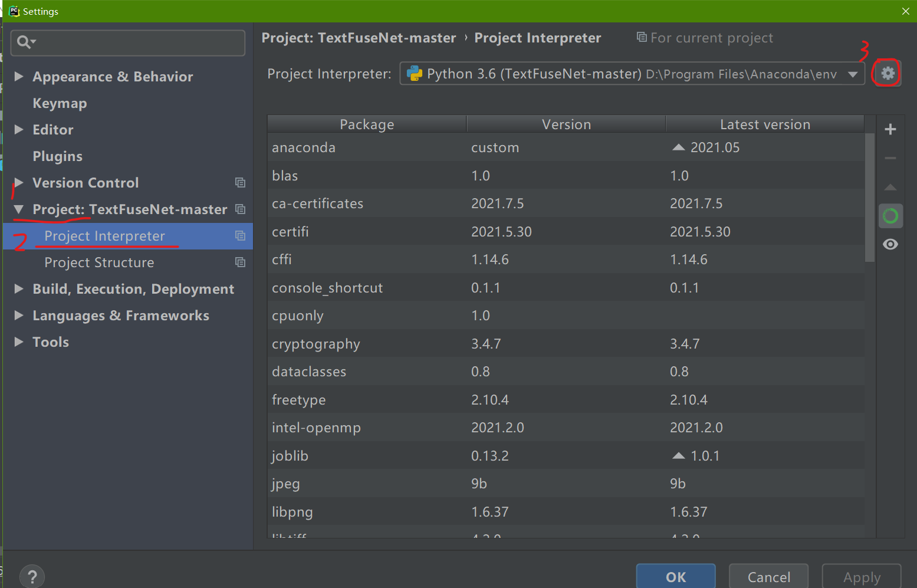Click the settings search input field

point(128,42)
